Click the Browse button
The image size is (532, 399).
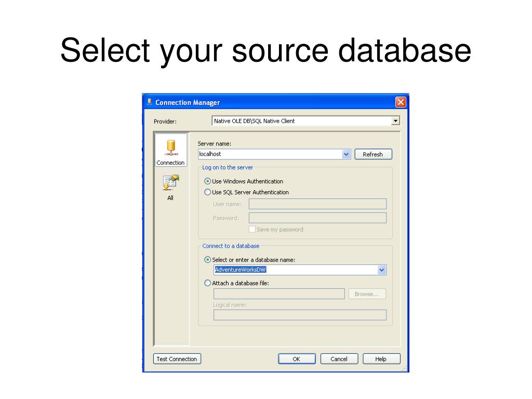pyautogui.click(x=367, y=294)
